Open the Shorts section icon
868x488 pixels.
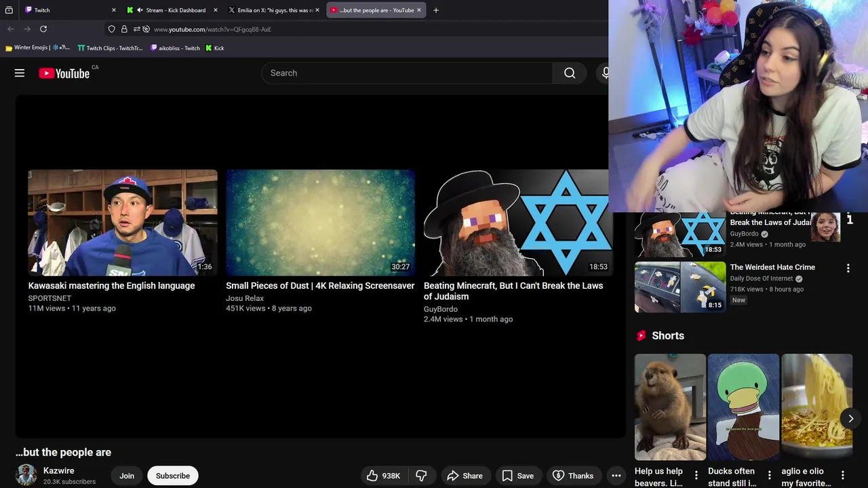point(641,335)
